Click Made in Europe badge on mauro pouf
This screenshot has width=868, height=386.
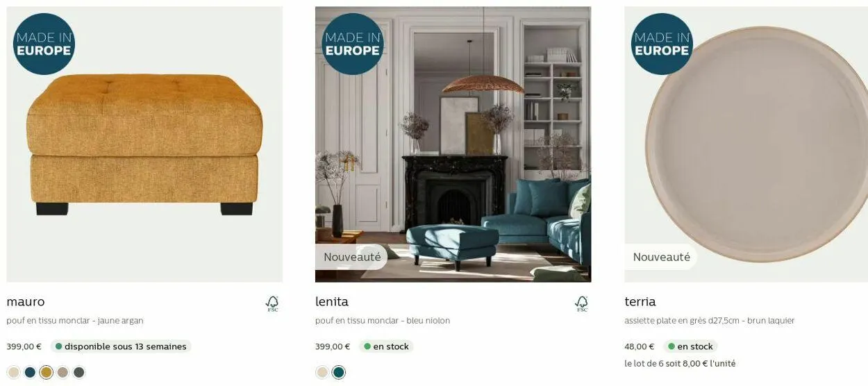click(44, 44)
